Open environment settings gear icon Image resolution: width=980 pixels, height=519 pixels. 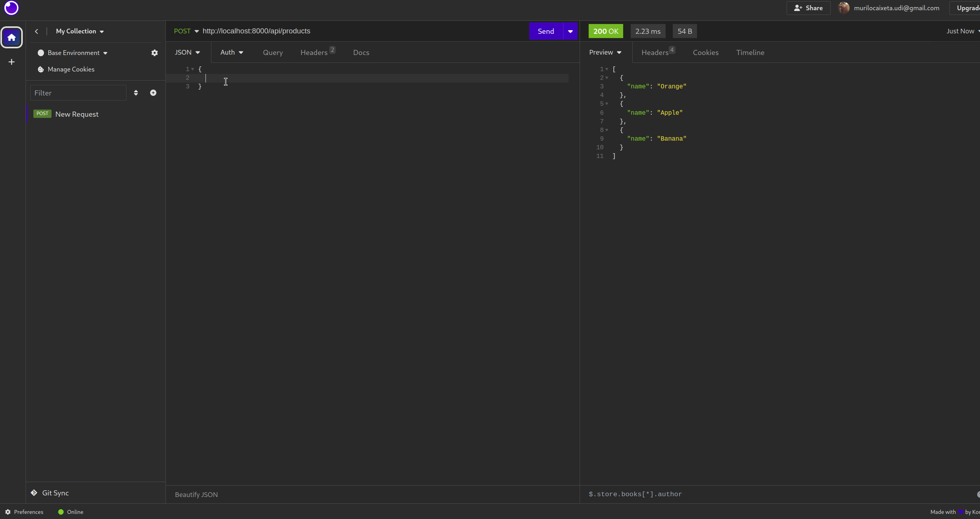point(154,53)
